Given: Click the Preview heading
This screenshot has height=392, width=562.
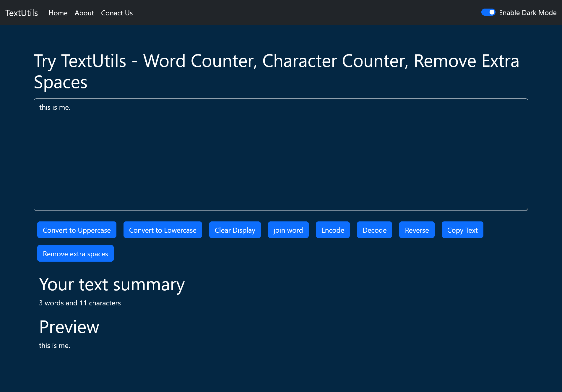Looking at the screenshot, I should [69, 327].
